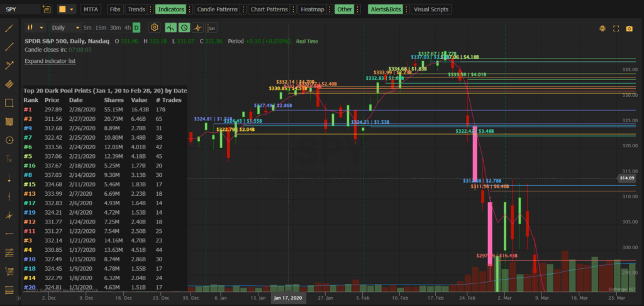Image resolution: width=644 pixels, height=306 pixels.
Task: Select the Fibonacci retracement lines tool
Action: (9, 252)
